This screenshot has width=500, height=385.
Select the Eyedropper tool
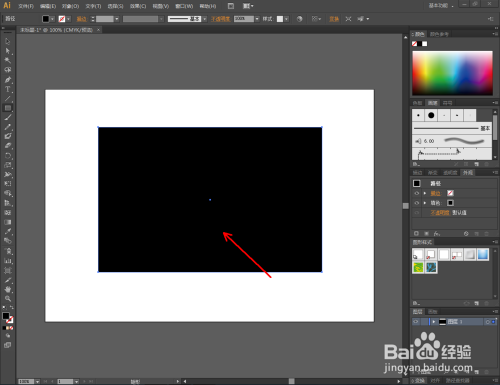(x=8, y=231)
